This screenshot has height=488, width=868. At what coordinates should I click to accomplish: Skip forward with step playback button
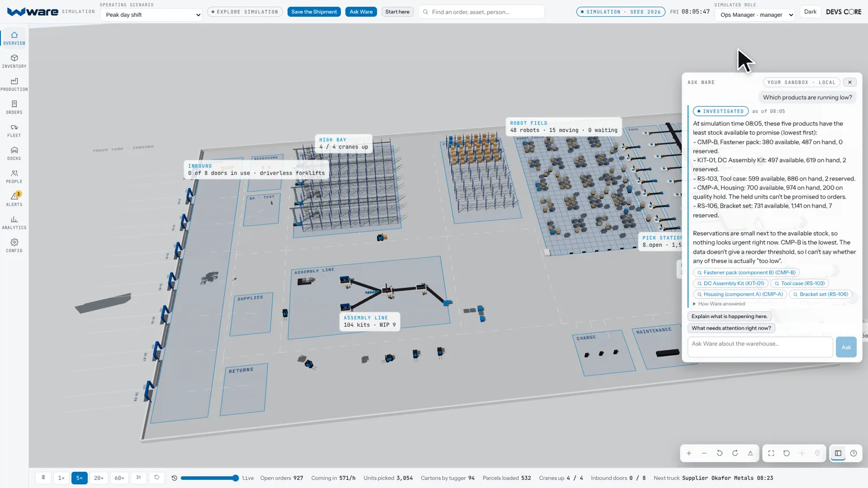tap(138, 478)
